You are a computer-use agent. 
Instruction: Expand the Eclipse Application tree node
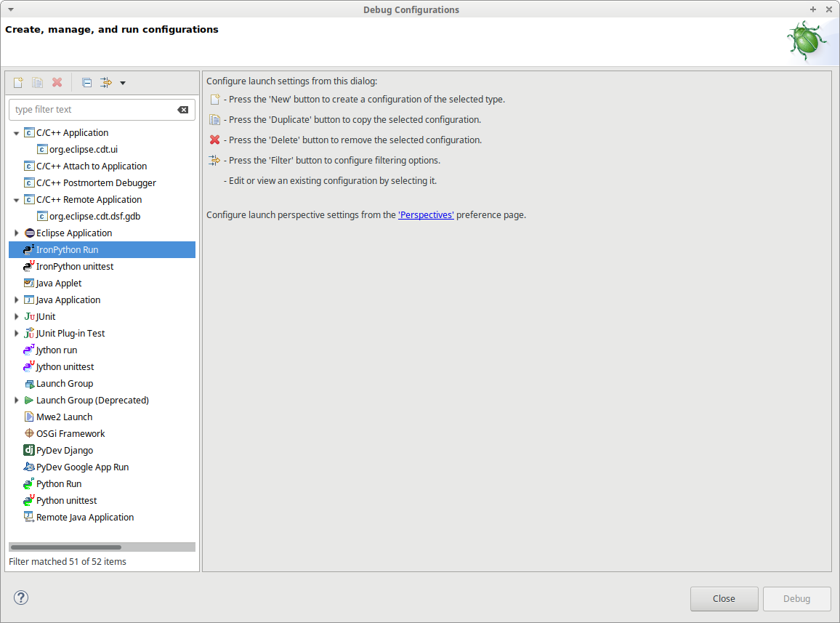pos(16,233)
